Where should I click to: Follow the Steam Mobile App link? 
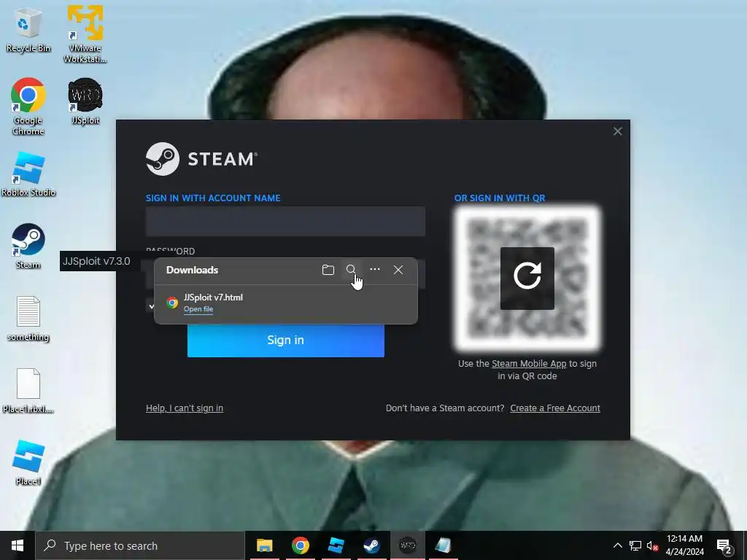click(529, 364)
